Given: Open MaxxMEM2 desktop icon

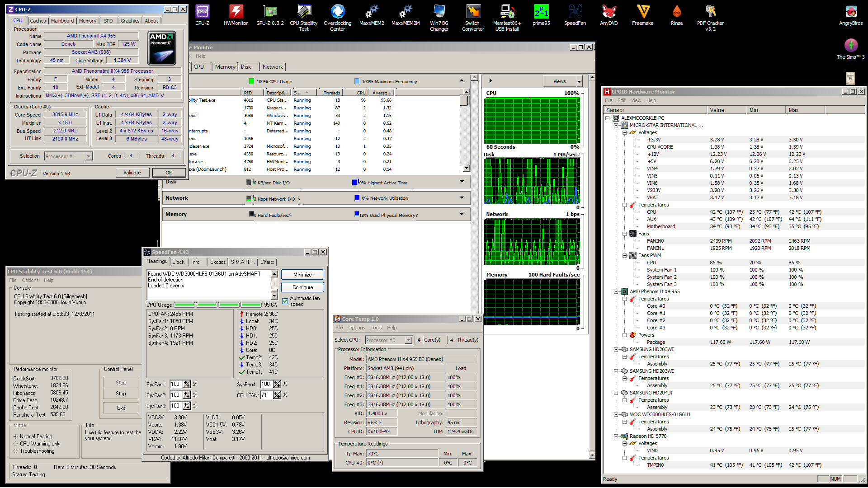Looking at the screenshot, I should point(372,15).
